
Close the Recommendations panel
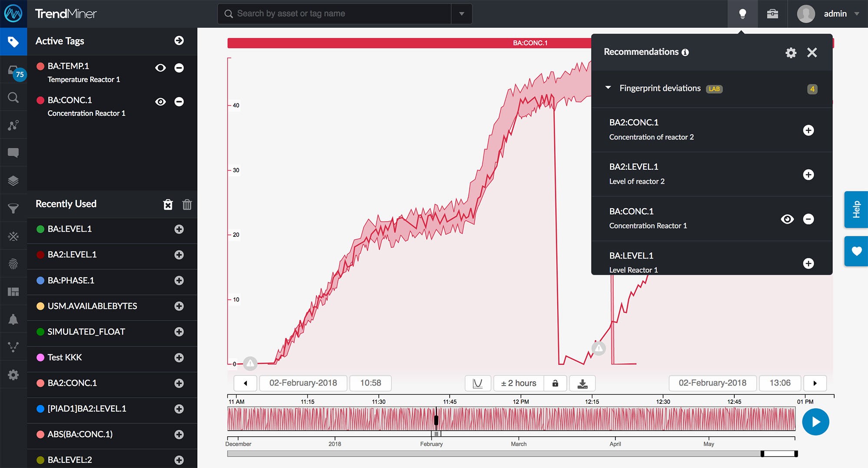click(x=812, y=52)
